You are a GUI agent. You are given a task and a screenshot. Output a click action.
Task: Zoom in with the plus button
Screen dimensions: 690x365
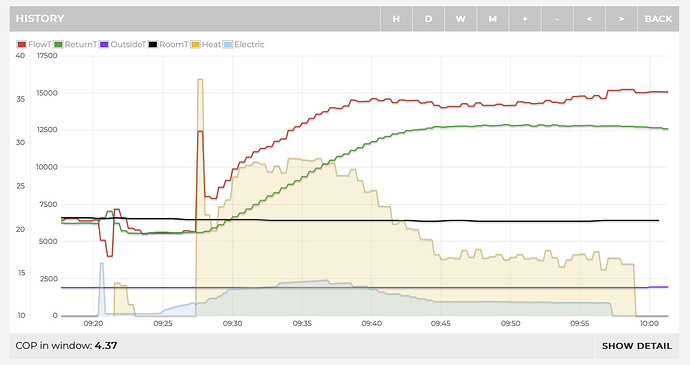[525, 18]
